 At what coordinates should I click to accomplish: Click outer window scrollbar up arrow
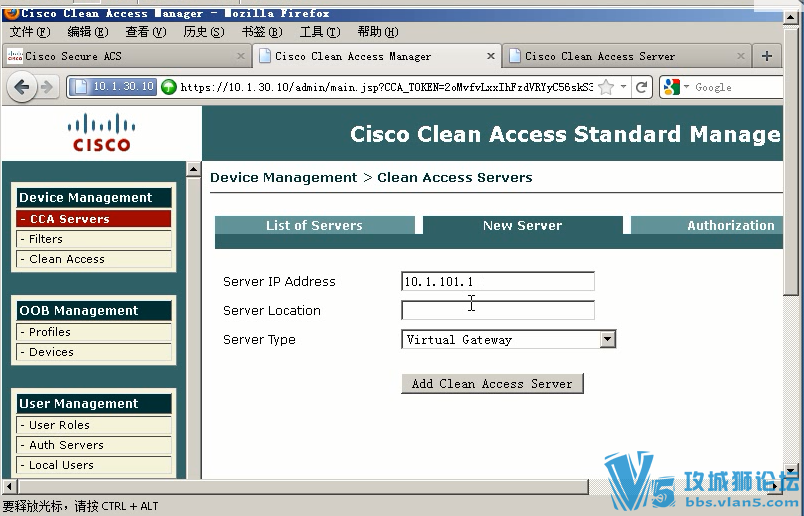pyautogui.click(x=791, y=17)
